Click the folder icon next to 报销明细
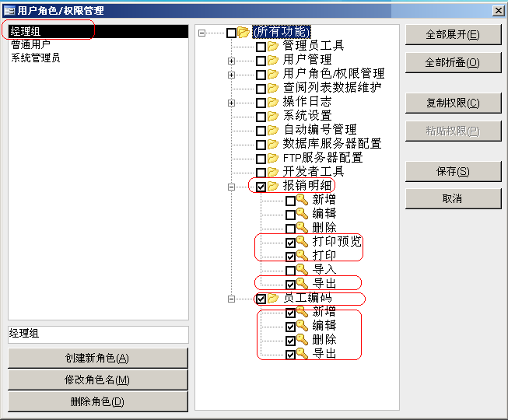Screen dimensions: 508x420 (273, 186)
